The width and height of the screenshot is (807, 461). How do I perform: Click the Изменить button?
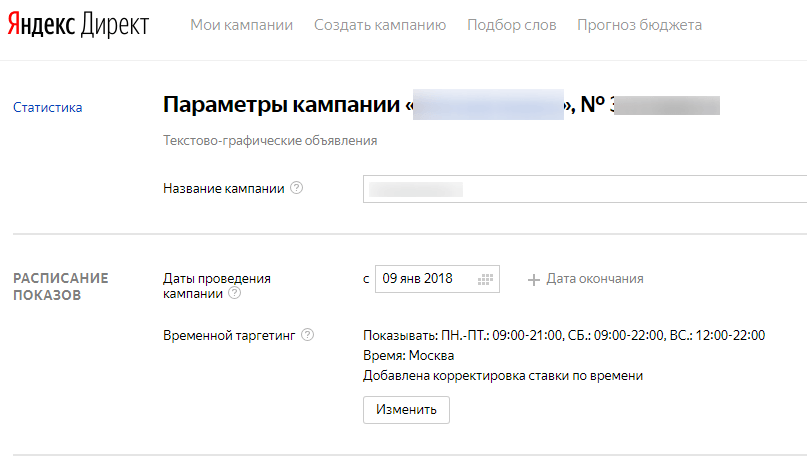click(406, 410)
